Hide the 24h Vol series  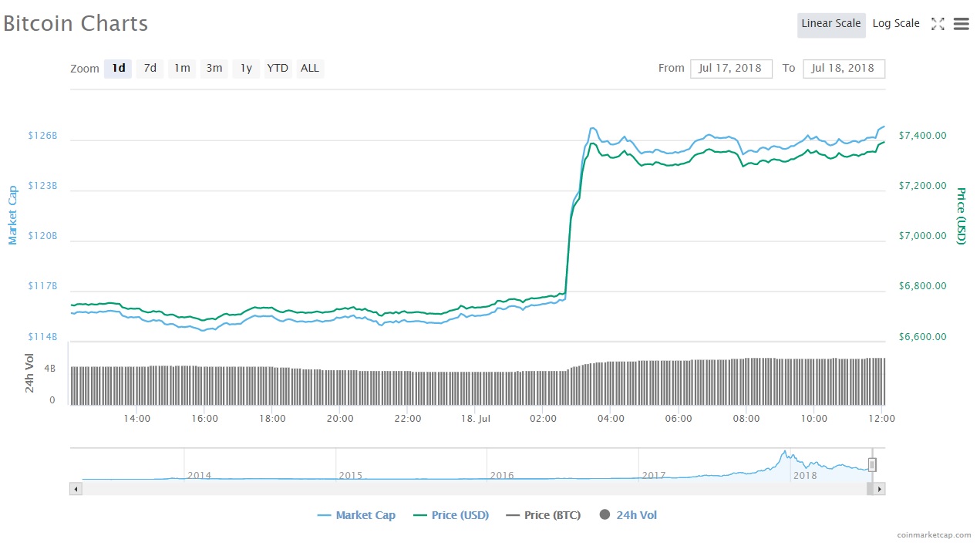click(628, 515)
